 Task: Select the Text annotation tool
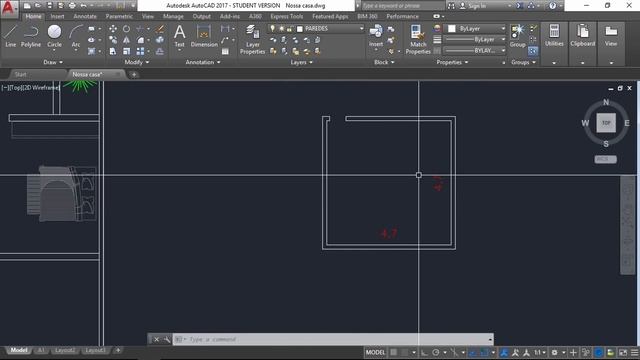point(180,37)
